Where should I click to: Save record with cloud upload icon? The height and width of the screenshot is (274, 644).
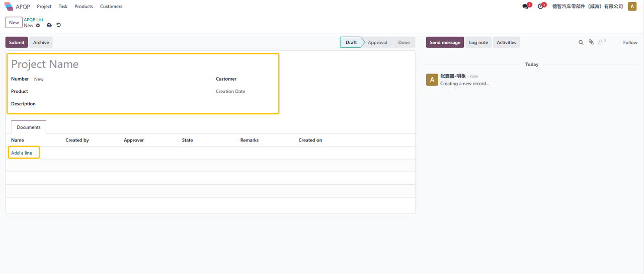point(49,25)
